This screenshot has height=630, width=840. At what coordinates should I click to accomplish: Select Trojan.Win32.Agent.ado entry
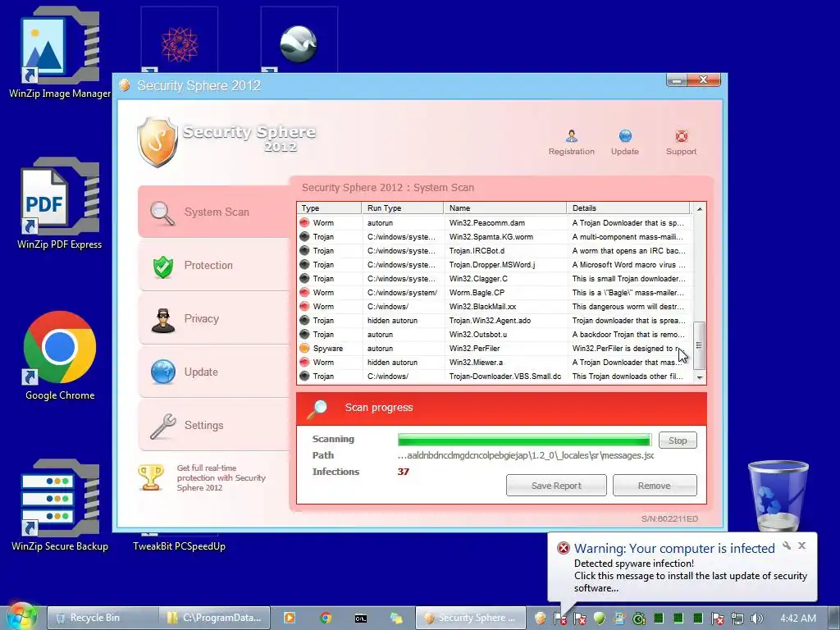click(x=494, y=321)
